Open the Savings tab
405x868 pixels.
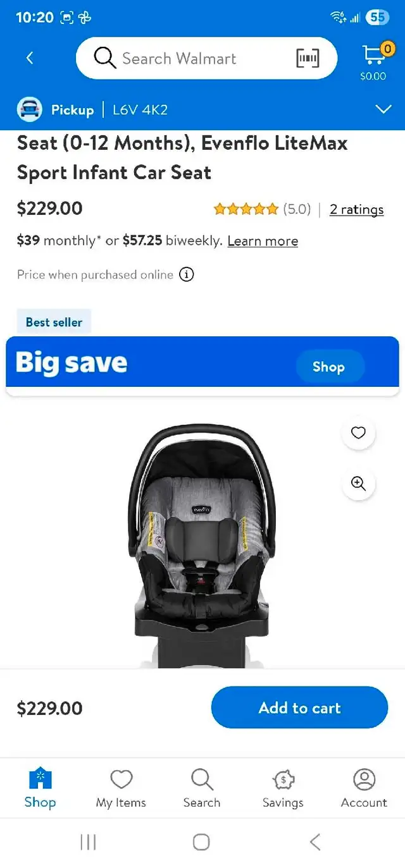point(283,788)
